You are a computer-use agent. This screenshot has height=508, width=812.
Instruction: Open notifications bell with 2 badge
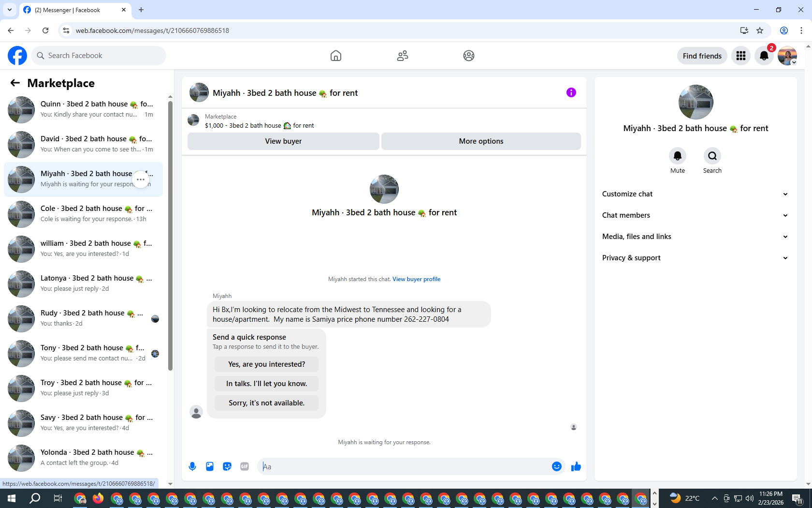pos(764,56)
